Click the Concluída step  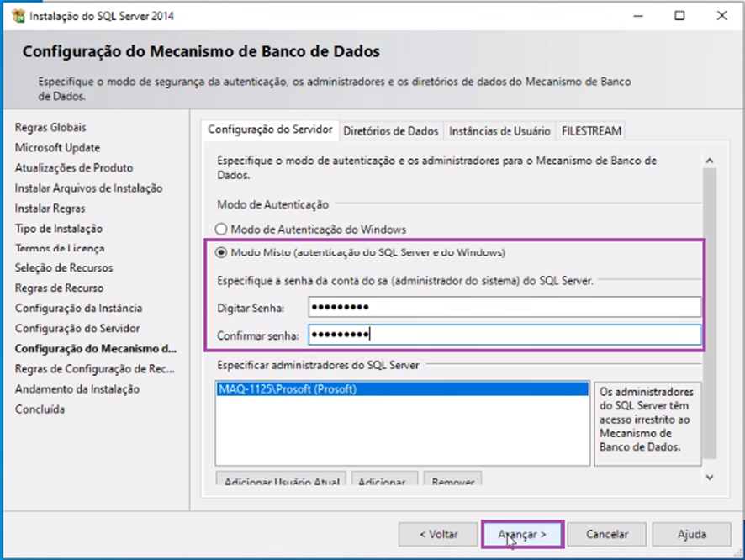tap(40, 409)
